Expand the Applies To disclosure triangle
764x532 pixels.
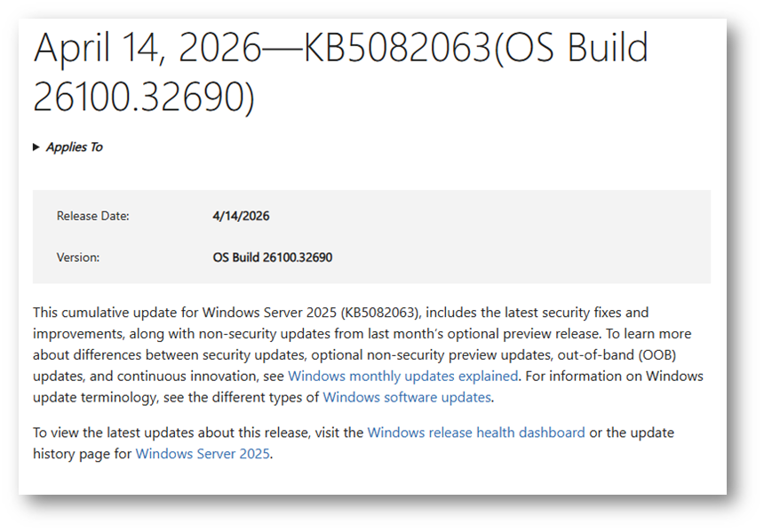[36, 147]
